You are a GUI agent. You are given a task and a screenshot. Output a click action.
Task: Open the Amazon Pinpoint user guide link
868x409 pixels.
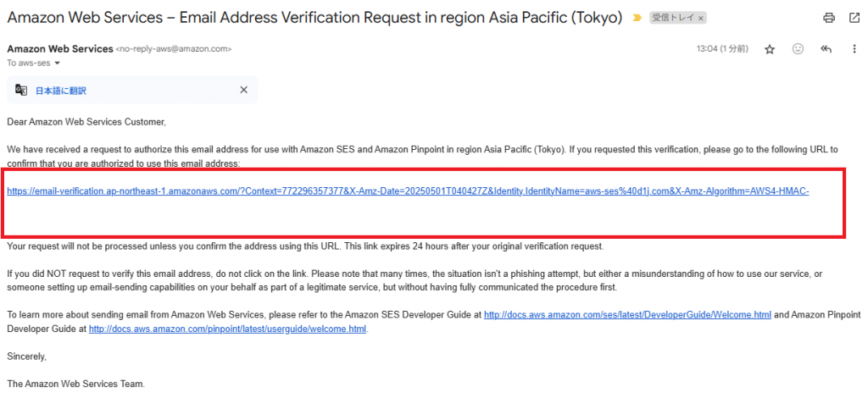(227, 329)
